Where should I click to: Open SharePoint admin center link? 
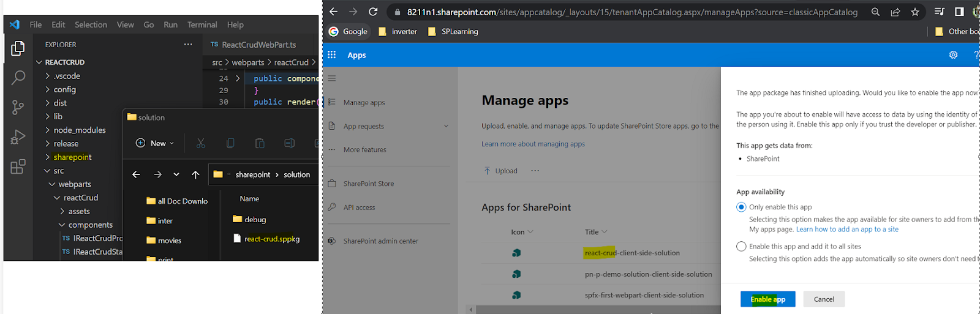(x=380, y=241)
